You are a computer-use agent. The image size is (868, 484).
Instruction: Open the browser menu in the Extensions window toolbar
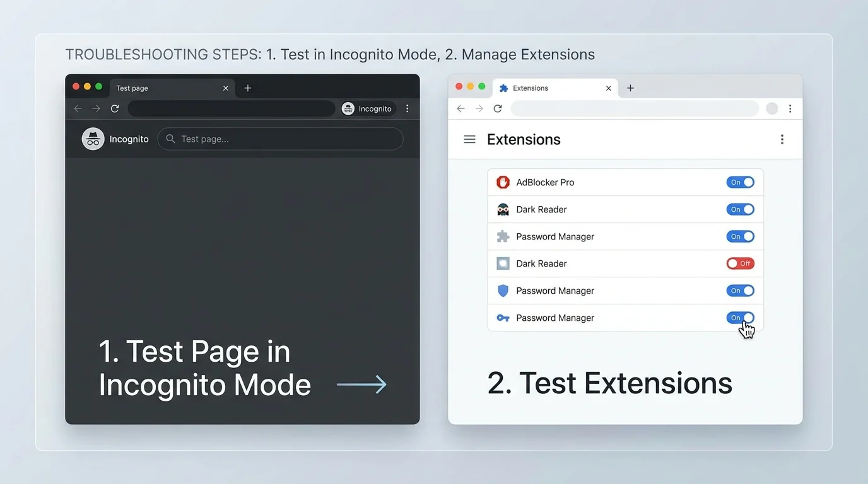pos(790,108)
